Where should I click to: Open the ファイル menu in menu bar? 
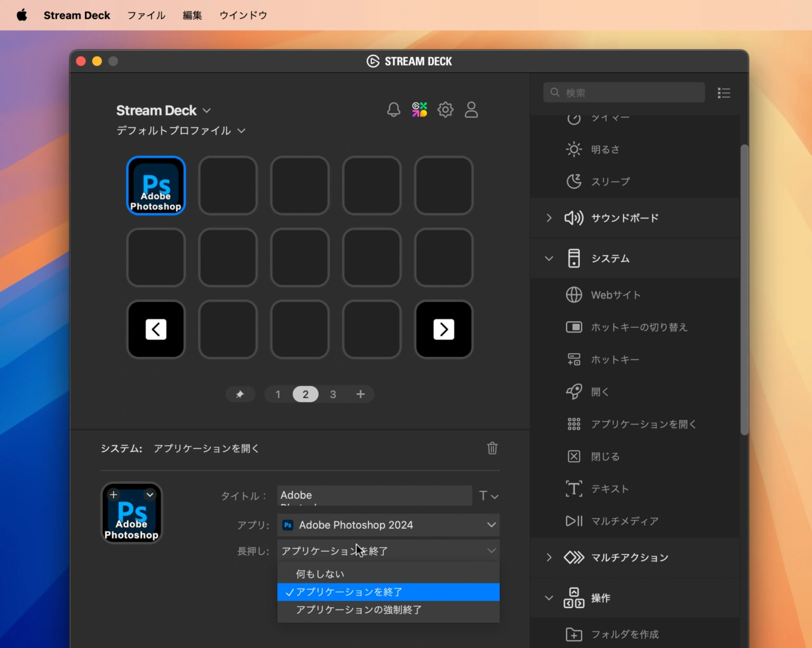(146, 15)
